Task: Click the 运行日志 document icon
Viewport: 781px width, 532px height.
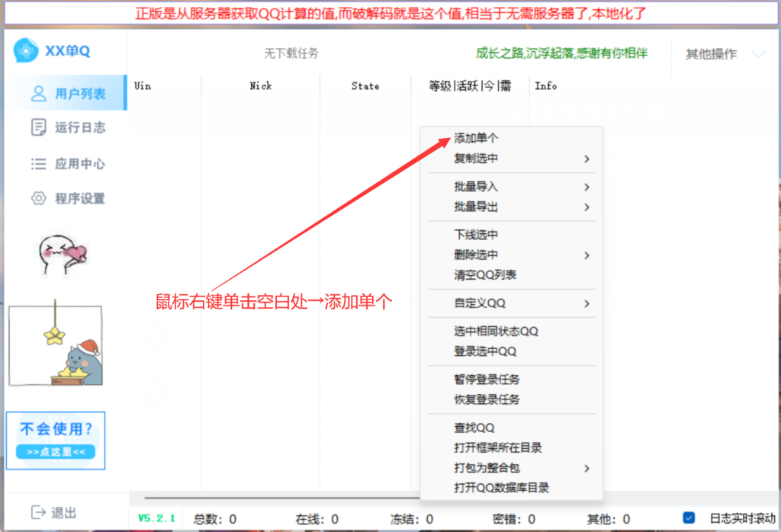Action: click(38, 127)
